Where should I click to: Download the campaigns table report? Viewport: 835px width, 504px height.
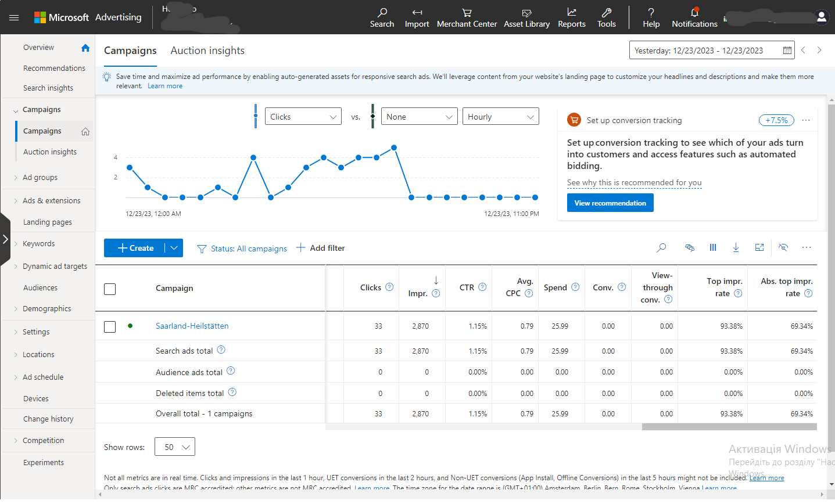coord(736,248)
